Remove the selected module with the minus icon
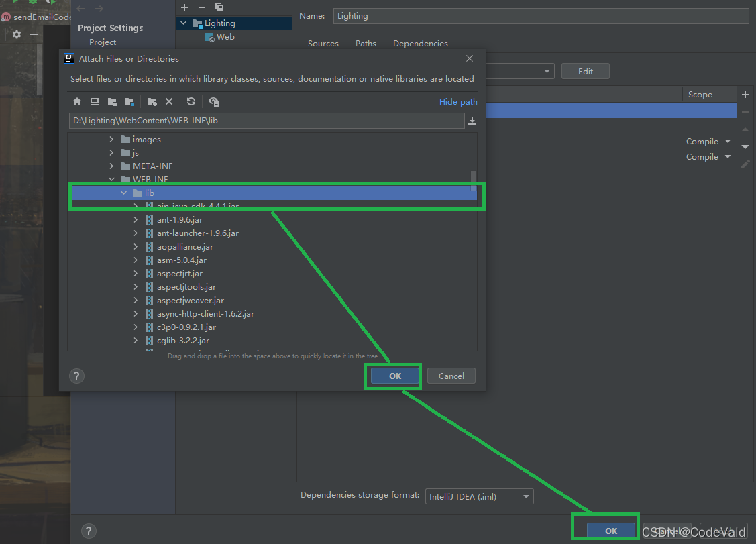The image size is (756, 544). [202, 7]
